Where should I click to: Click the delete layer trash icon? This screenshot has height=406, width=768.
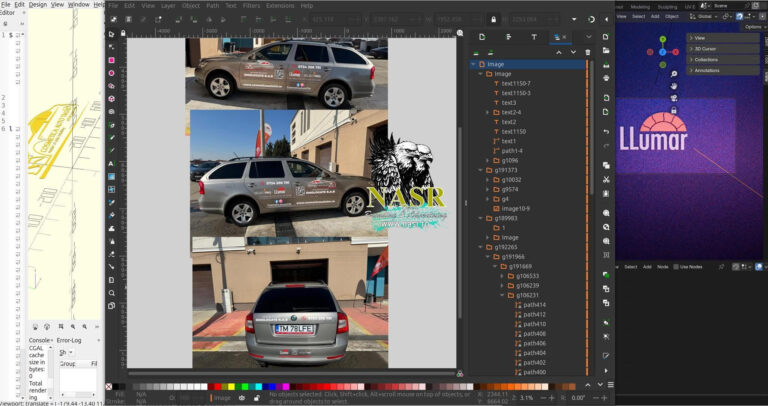(587, 51)
